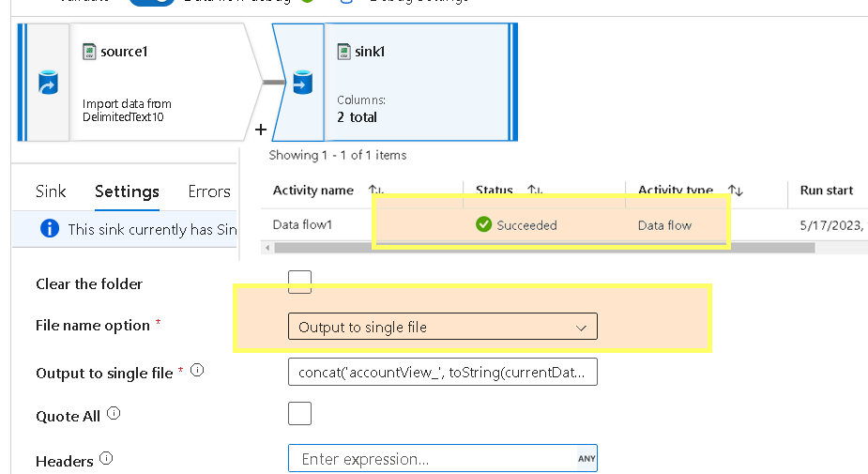This screenshot has width=868, height=474.
Task: Sort by Activity name column arrows
Action: tap(376, 190)
